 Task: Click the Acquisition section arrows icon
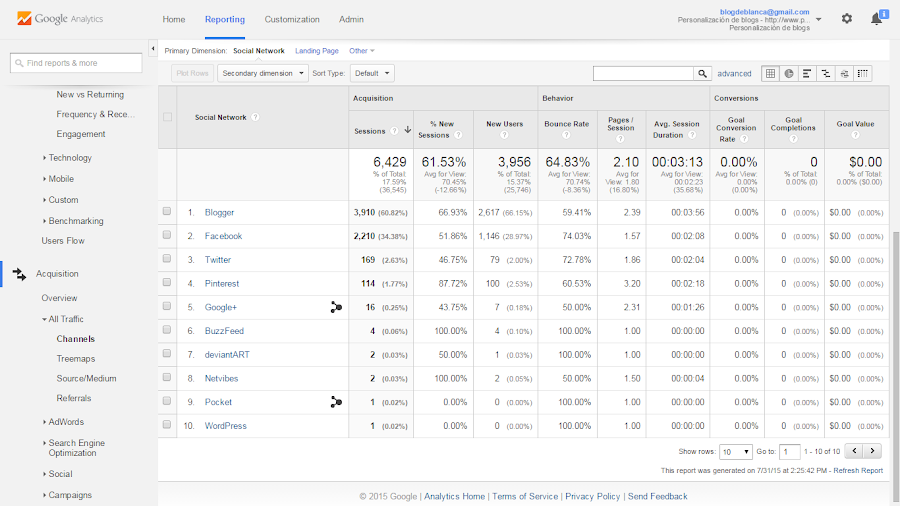coord(20,274)
